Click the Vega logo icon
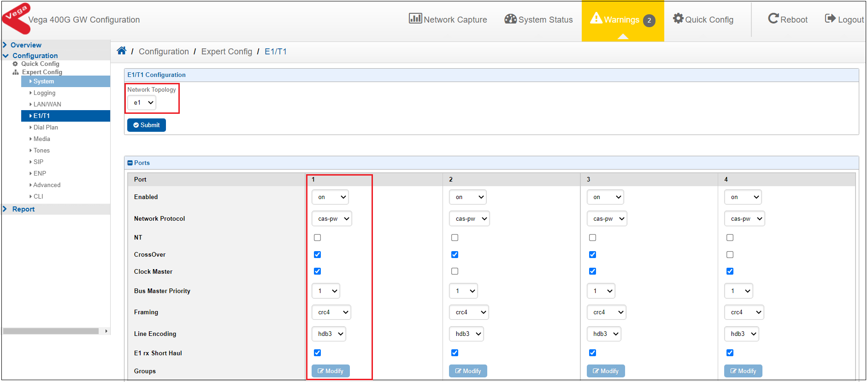 (x=17, y=18)
